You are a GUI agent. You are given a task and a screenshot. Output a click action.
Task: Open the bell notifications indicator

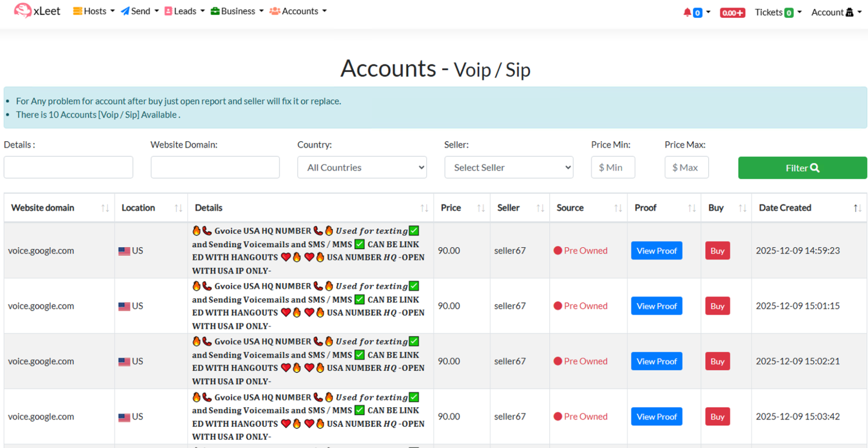point(696,12)
